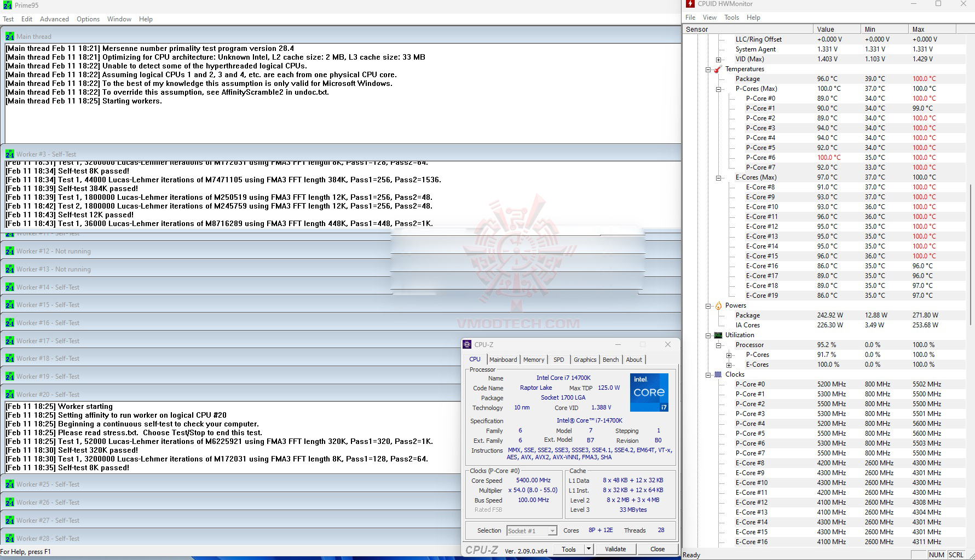The image size is (975, 560).
Task: Click the CPU-Z title bar icon
Action: 467,344
